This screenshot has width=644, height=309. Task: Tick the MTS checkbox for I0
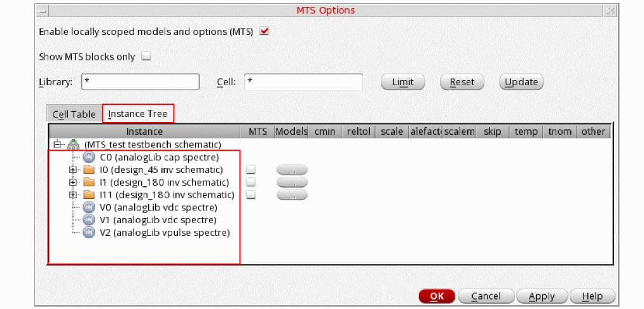pyautogui.click(x=250, y=170)
